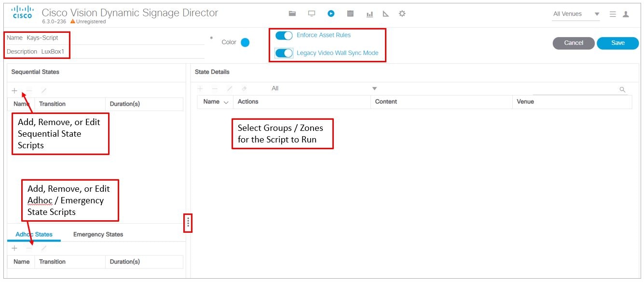644x283 pixels.
Task: Click the plus icon in State Details
Action: [x=200, y=89]
